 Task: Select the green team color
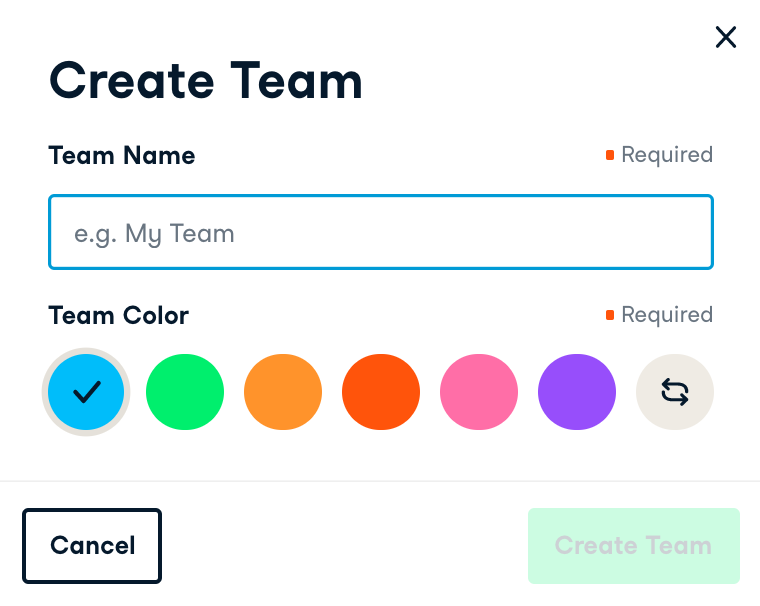(x=184, y=393)
